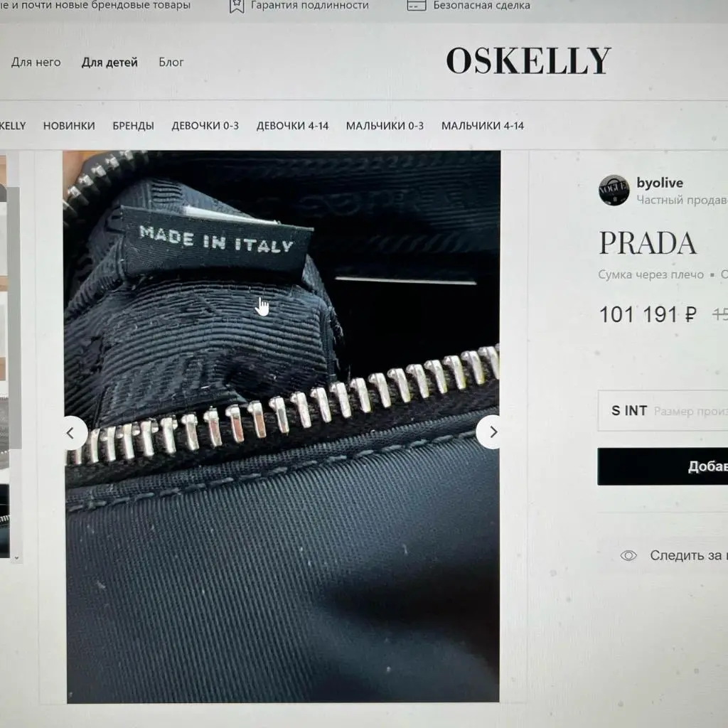Viewport: 728px width, 728px height.
Task: Open the Для детей section
Action: click(x=109, y=63)
